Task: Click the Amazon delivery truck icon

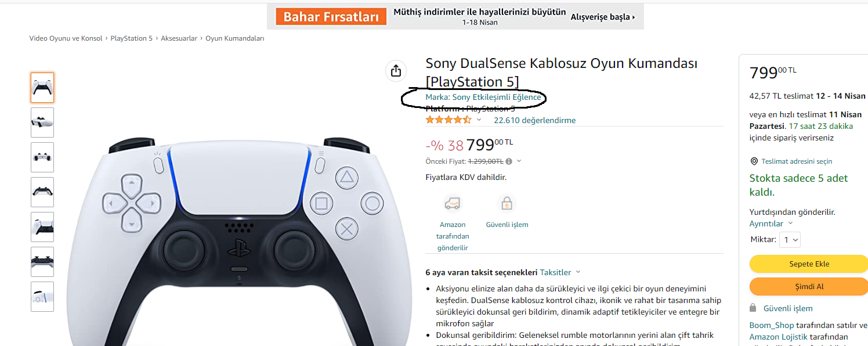Action: point(452,204)
